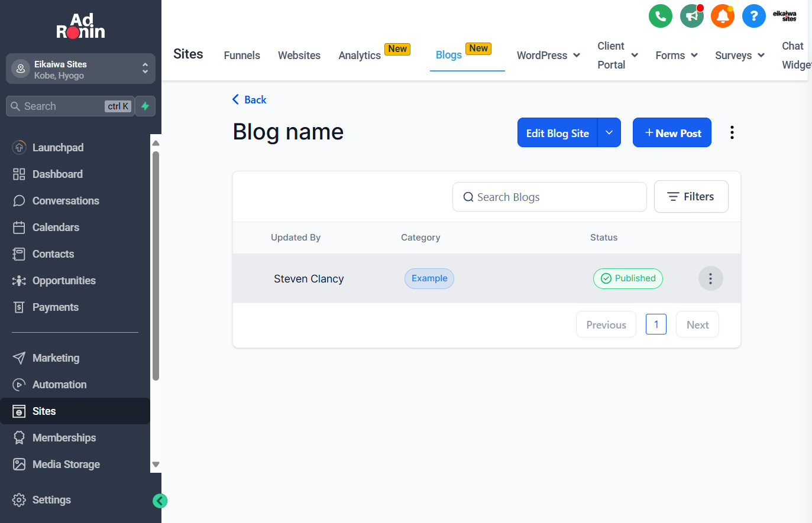Image resolution: width=812 pixels, height=523 pixels.
Task: Expand the Edit Blog Site dropdown arrow
Action: [x=609, y=132]
